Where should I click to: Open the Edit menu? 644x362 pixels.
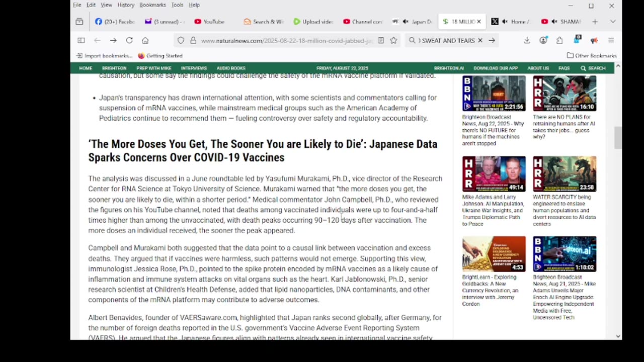[91, 5]
